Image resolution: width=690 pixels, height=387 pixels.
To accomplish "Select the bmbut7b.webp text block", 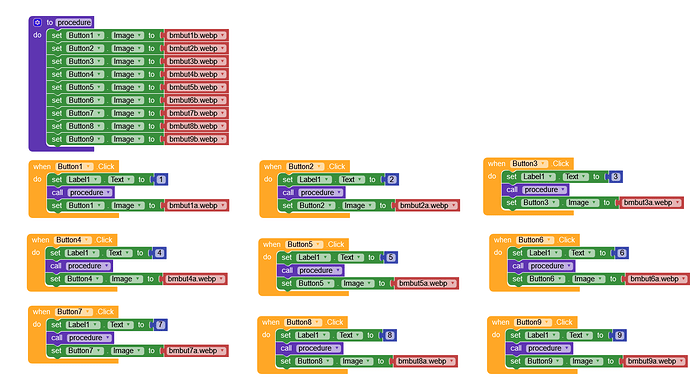I will pyautogui.click(x=197, y=113).
